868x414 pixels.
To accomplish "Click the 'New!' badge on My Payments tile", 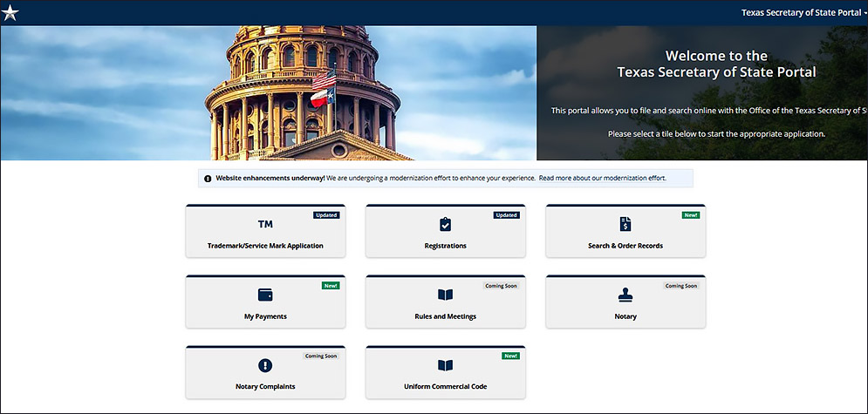I will coord(331,285).
